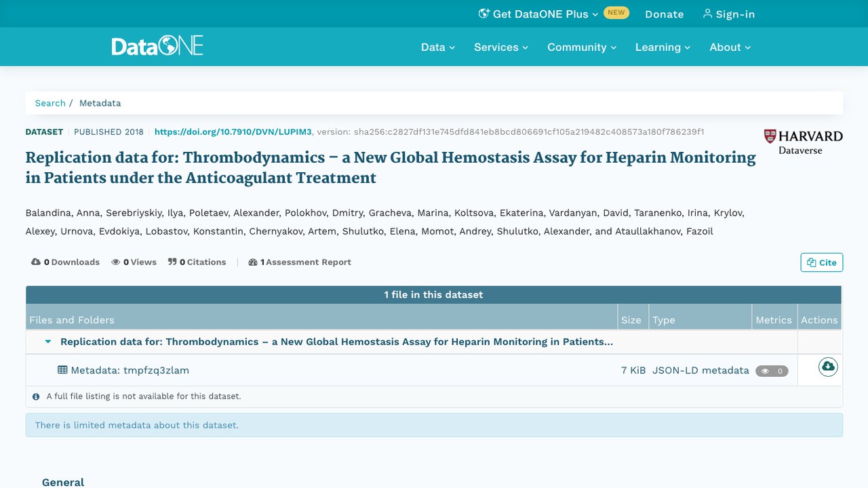Screen dimensions: 868x488
Task: Click the table icon next to Metadata: tmpfzq3zlam
Action: click(x=62, y=370)
